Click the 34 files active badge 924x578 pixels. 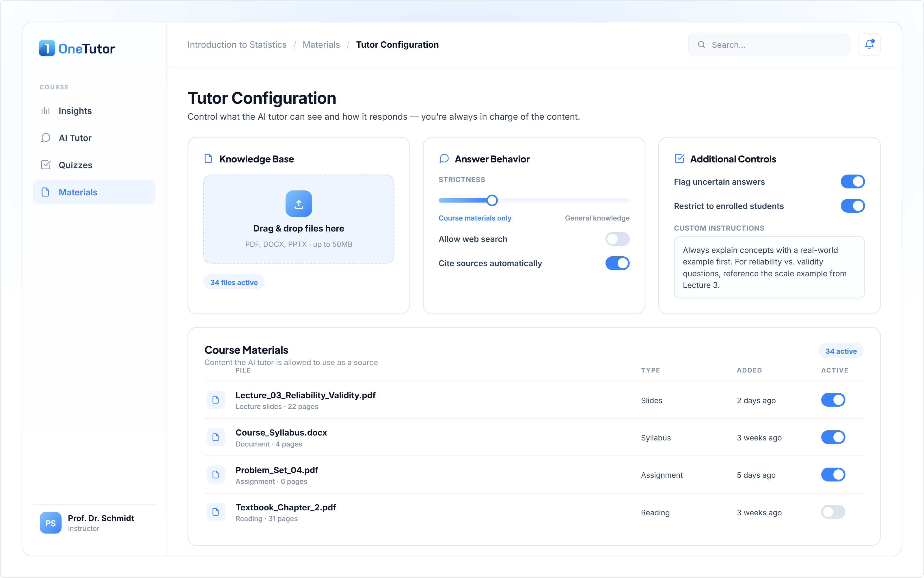pos(234,282)
